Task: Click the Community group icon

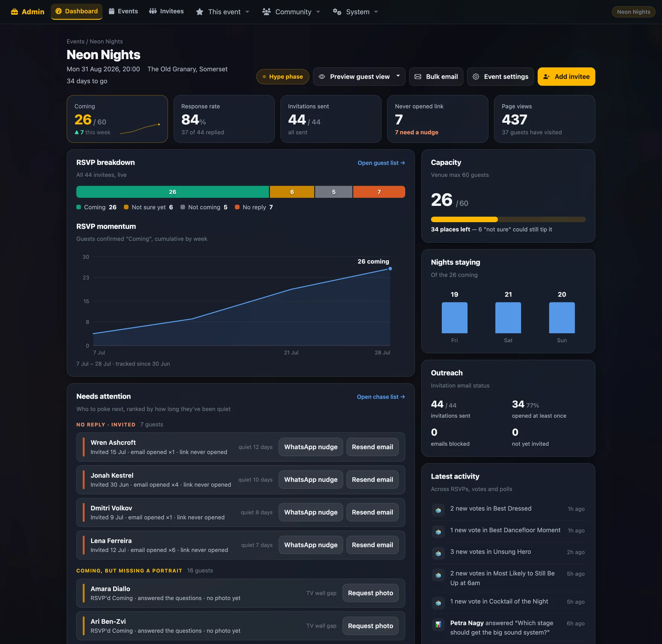Action: click(266, 12)
